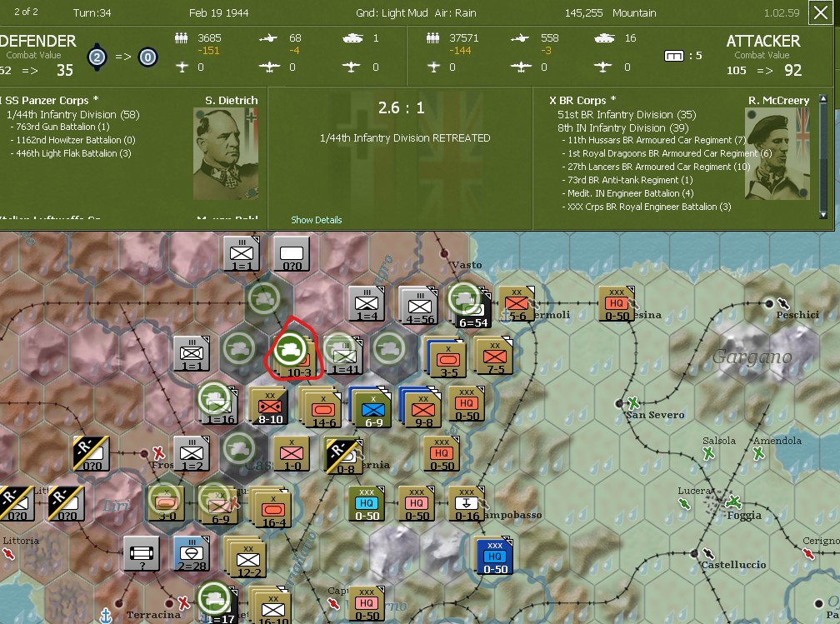Select the 3-5 armoured brigade counter
The height and width of the screenshot is (624, 840).
[x=447, y=358]
